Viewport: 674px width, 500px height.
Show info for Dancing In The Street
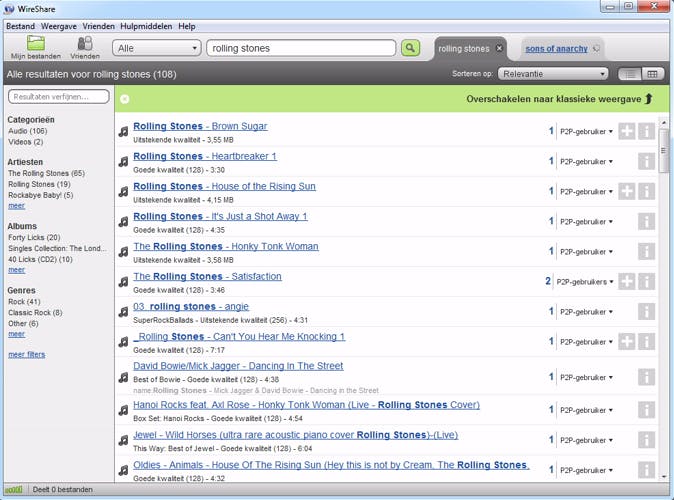[x=646, y=377]
